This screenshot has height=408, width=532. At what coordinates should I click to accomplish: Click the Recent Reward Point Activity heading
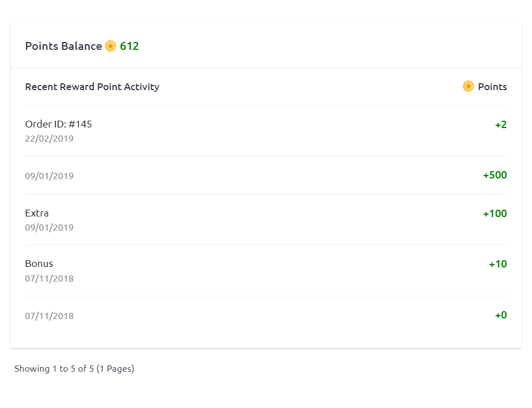click(x=92, y=87)
